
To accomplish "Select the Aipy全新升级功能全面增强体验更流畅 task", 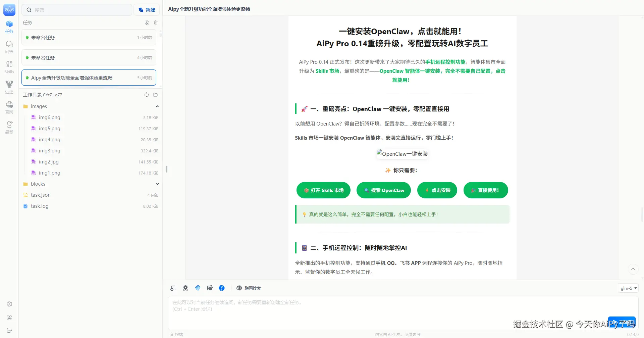I will click(x=89, y=78).
